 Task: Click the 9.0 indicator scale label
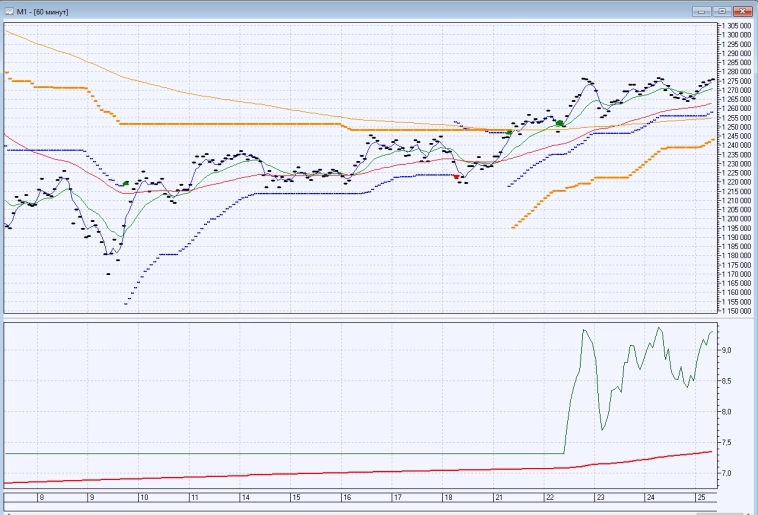726,350
